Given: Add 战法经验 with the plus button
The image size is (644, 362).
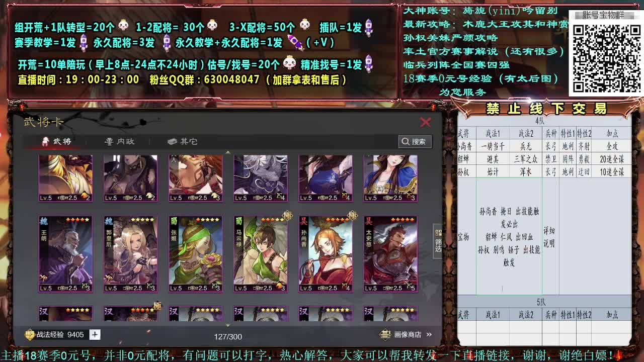Looking at the screenshot, I should 95,334.
